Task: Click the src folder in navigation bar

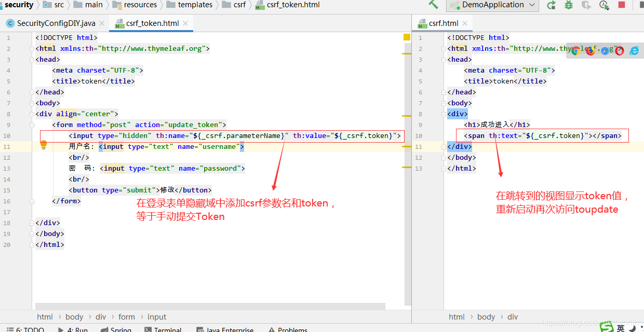Action: pos(54,5)
